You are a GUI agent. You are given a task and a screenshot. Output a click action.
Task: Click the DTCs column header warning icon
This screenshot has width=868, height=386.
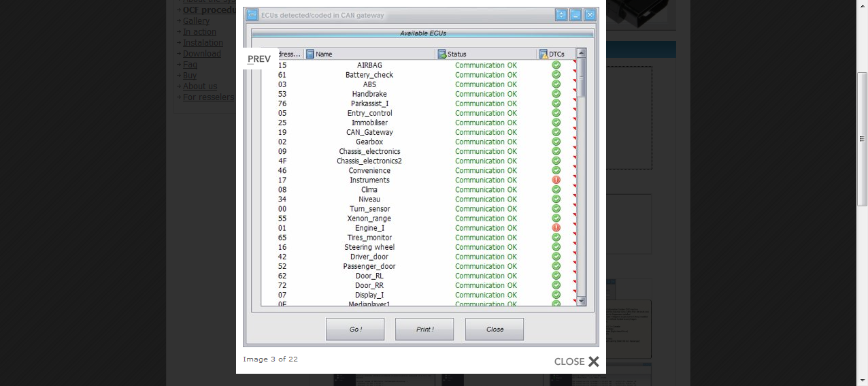[544, 54]
